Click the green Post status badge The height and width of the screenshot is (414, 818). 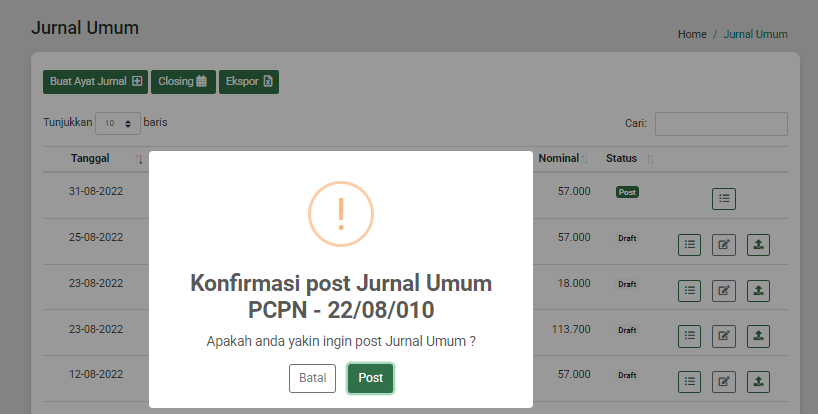click(x=628, y=192)
